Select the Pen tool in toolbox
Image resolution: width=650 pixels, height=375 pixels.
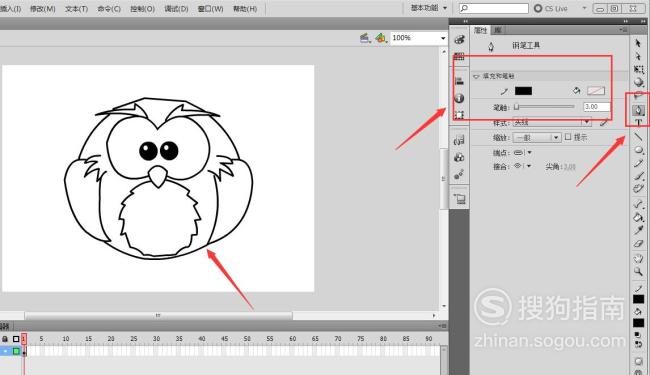pyautogui.click(x=638, y=110)
